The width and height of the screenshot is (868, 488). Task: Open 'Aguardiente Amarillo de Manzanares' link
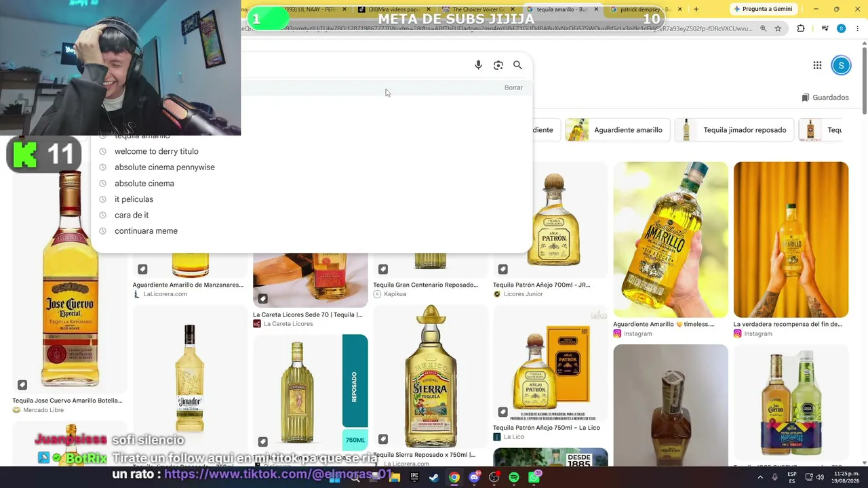coord(188,285)
